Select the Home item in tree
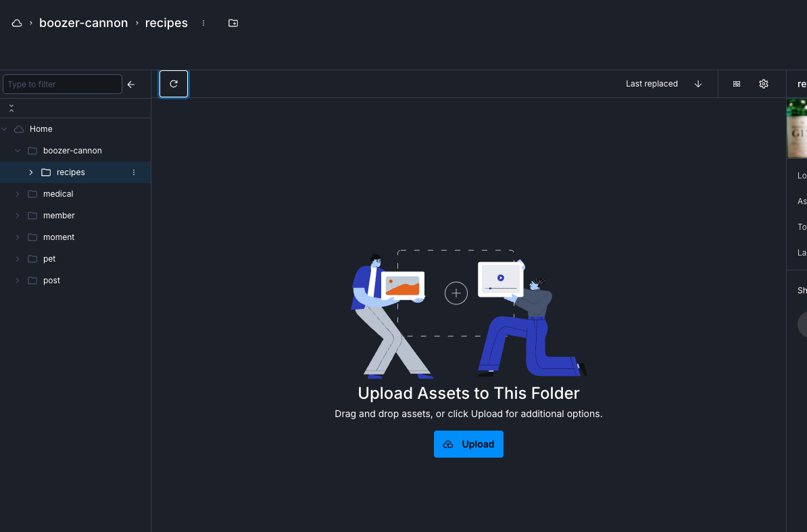Screen dimensions: 807x532 click(x=41, y=129)
